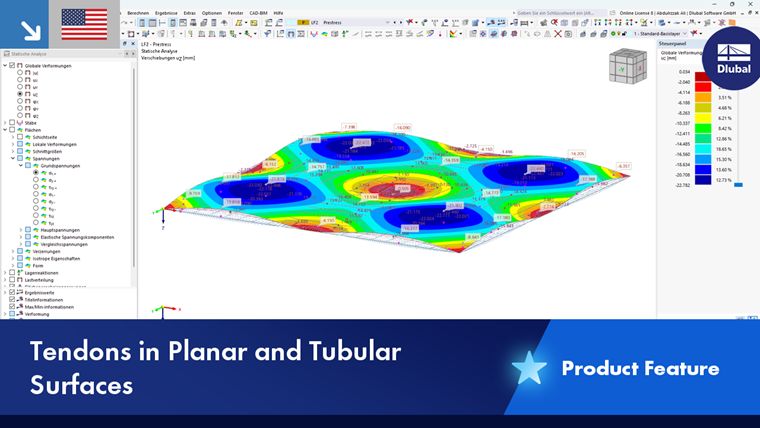Screen dimensions: 760x428
Task: Click the yellow color band in legend
Action: click(703, 118)
